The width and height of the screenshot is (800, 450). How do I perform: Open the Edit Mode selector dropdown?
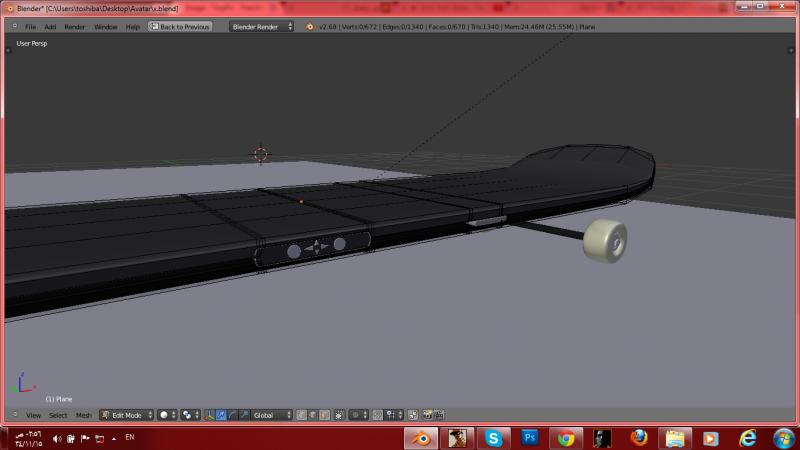coord(127,415)
